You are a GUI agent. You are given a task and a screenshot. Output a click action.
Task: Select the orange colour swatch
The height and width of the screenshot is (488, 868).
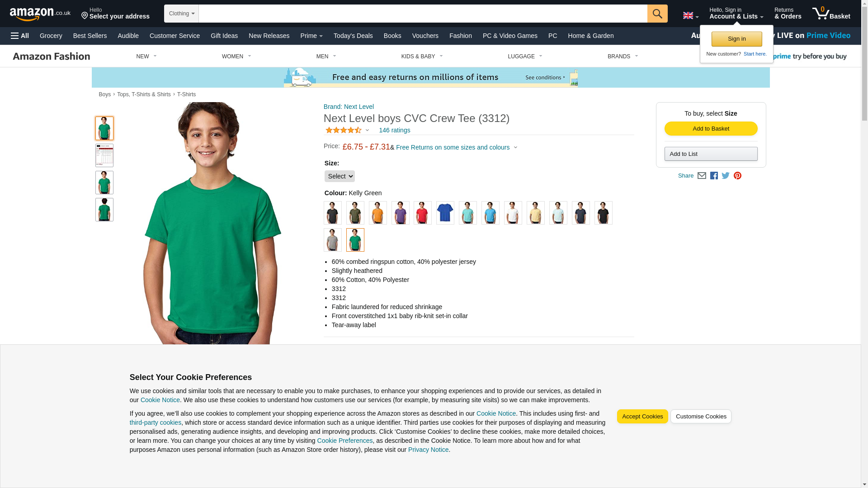coord(378,213)
